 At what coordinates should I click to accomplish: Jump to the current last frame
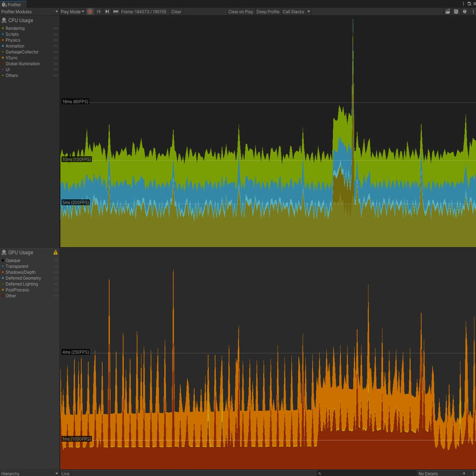116,11
